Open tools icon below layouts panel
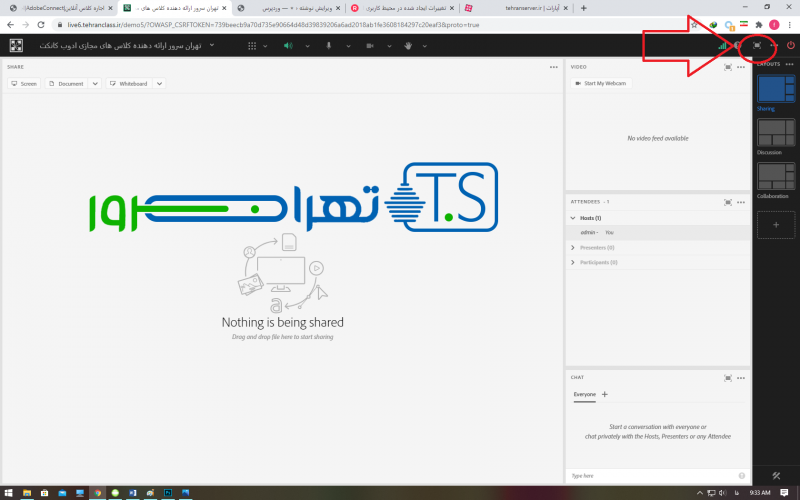Screen dimensions: 800x500 [777, 474]
